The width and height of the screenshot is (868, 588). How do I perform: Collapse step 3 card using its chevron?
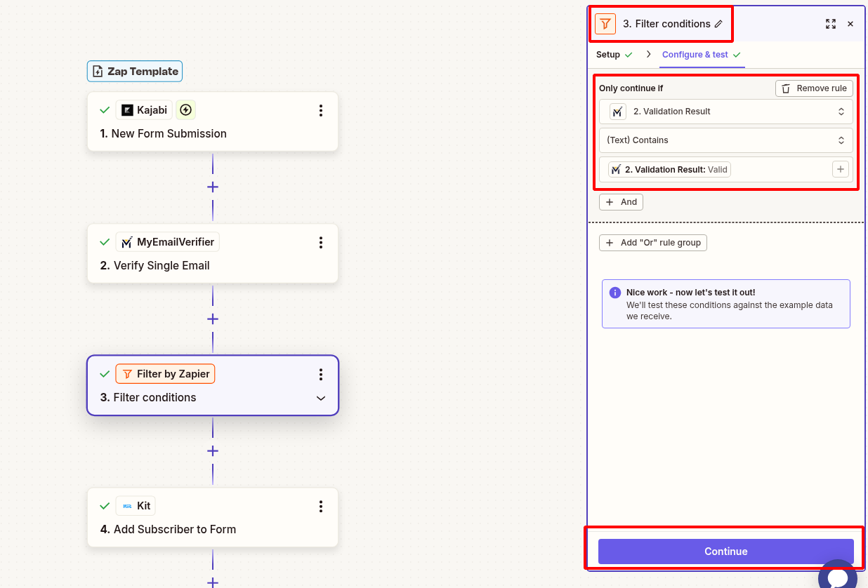[321, 398]
